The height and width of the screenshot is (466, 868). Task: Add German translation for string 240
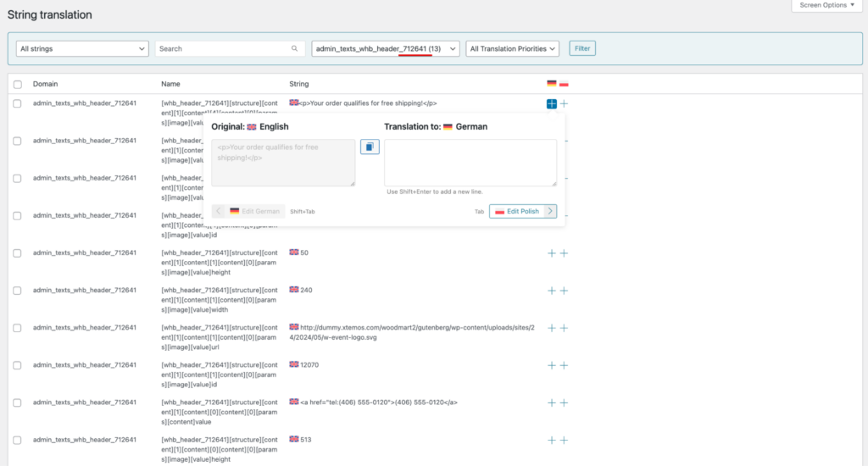click(x=551, y=291)
